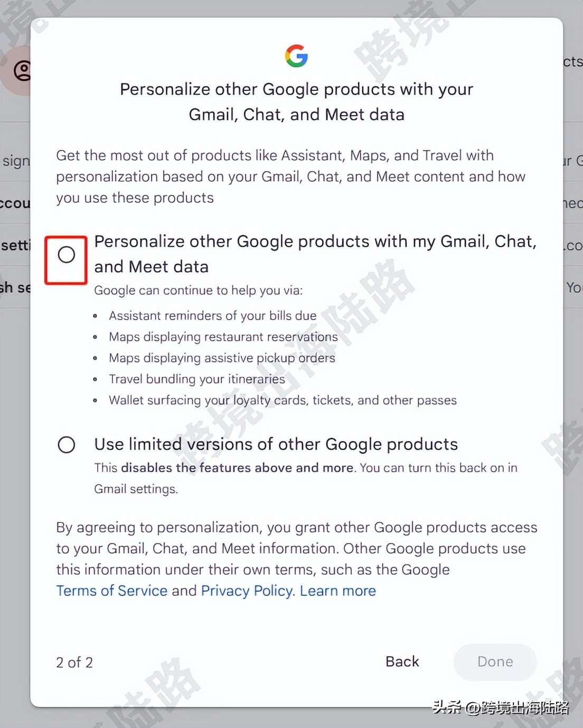
Task: Click the partially visible "sign" row behind dialog
Action: pyautogui.click(x=16, y=161)
